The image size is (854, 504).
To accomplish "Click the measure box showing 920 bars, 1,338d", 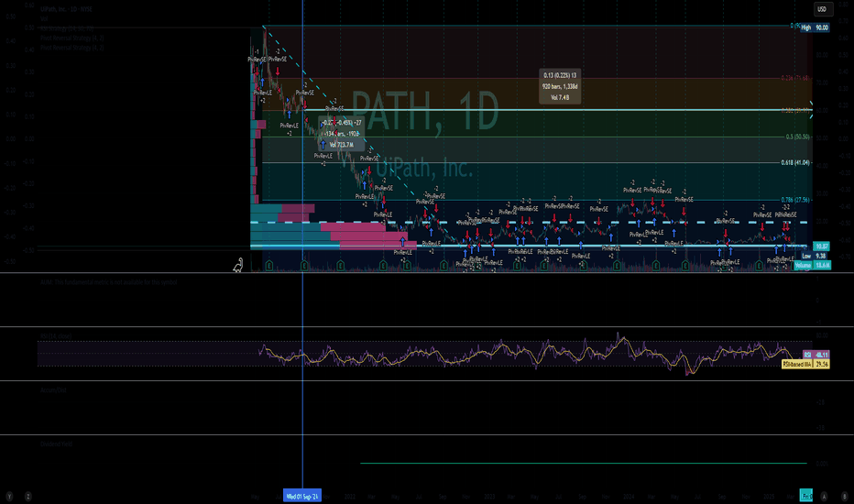I will 560,86.
